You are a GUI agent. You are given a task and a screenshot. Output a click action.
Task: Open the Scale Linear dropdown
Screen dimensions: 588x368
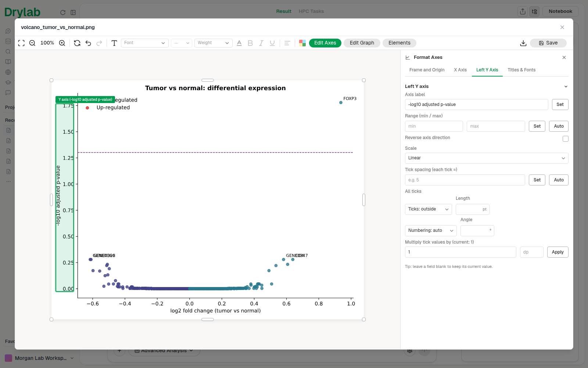[487, 158]
